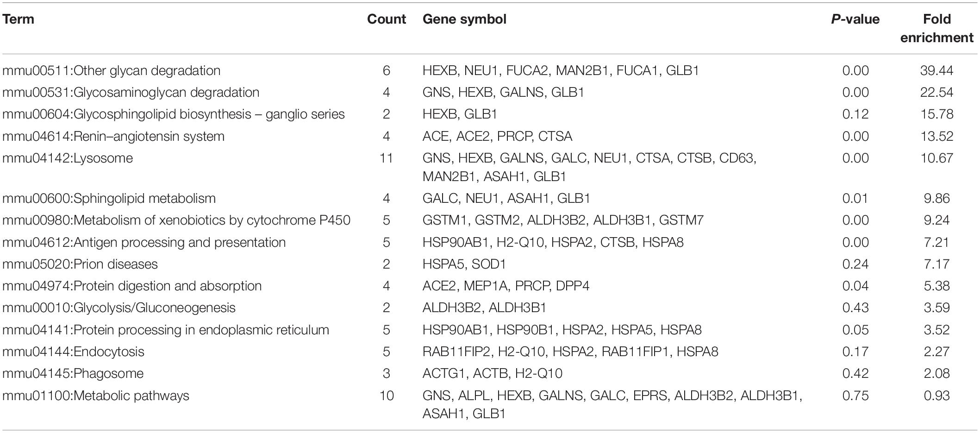The image size is (980, 433).
Task: Select the 0.75 P-value cell
Action: [855, 395]
